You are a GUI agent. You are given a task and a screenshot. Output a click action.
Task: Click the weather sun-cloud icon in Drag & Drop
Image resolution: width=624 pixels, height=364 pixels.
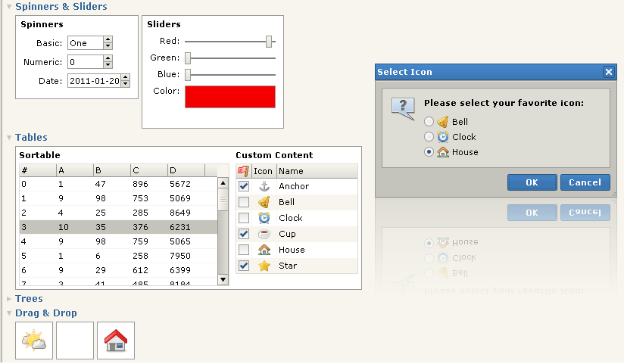pos(34,340)
